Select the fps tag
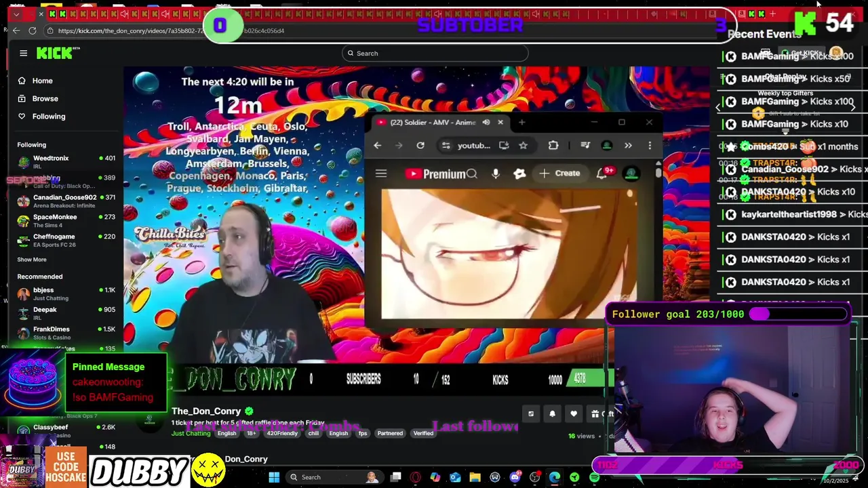 tap(363, 433)
